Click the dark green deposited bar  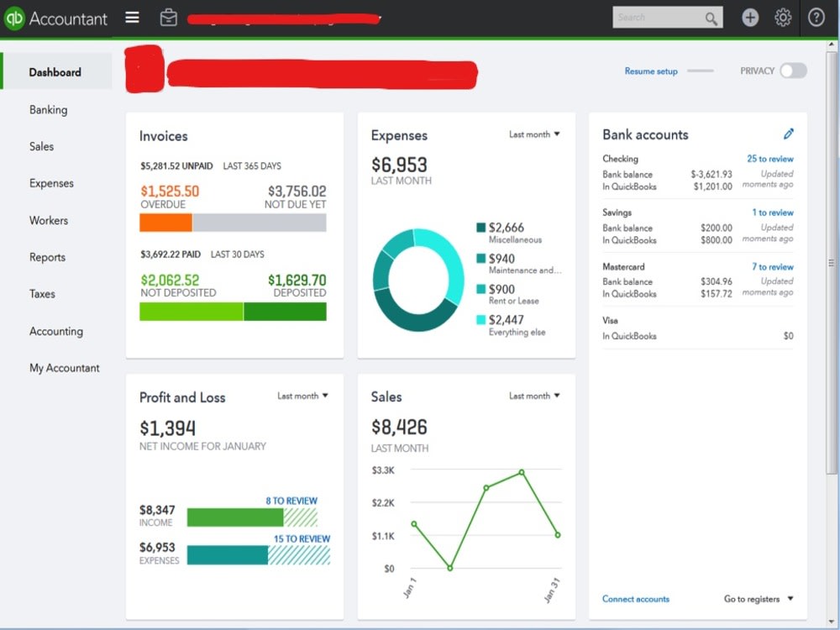click(x=285, y=312)
